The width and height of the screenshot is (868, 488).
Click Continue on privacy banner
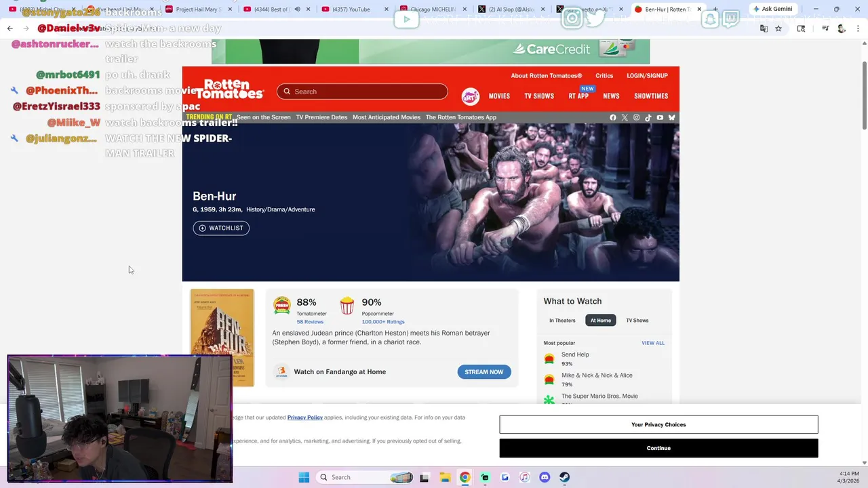(x=658, y=448)
